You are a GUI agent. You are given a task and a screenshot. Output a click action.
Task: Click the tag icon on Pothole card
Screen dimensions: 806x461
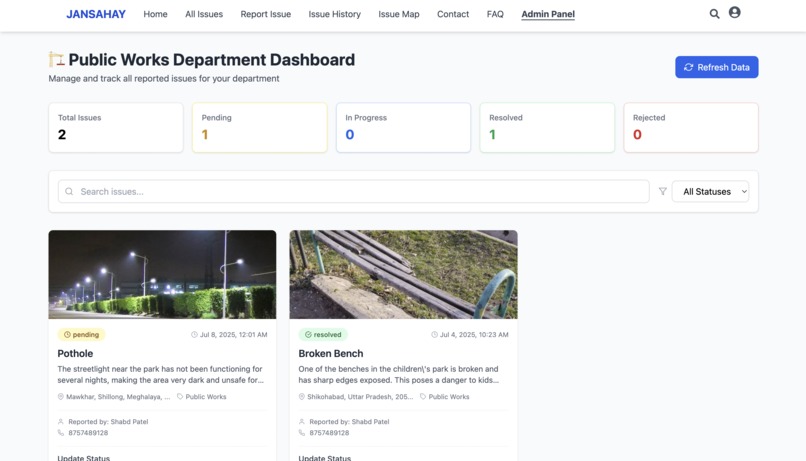[x=180, y=397]
